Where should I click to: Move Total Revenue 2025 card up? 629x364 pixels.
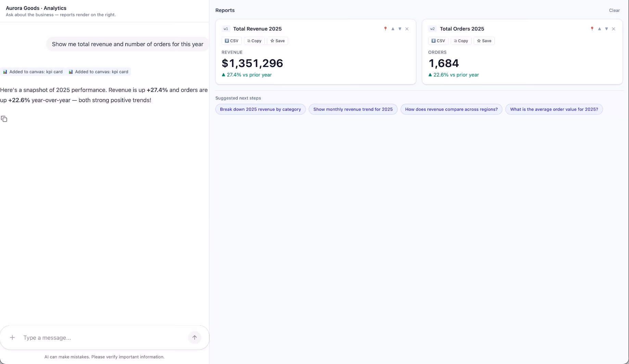393,29
